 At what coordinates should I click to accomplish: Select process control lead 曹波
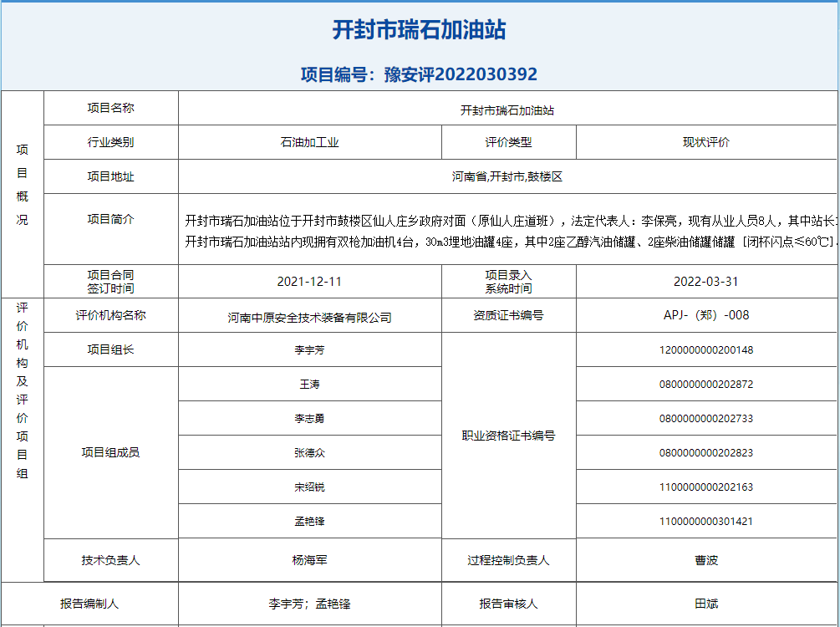coord(706,560)
